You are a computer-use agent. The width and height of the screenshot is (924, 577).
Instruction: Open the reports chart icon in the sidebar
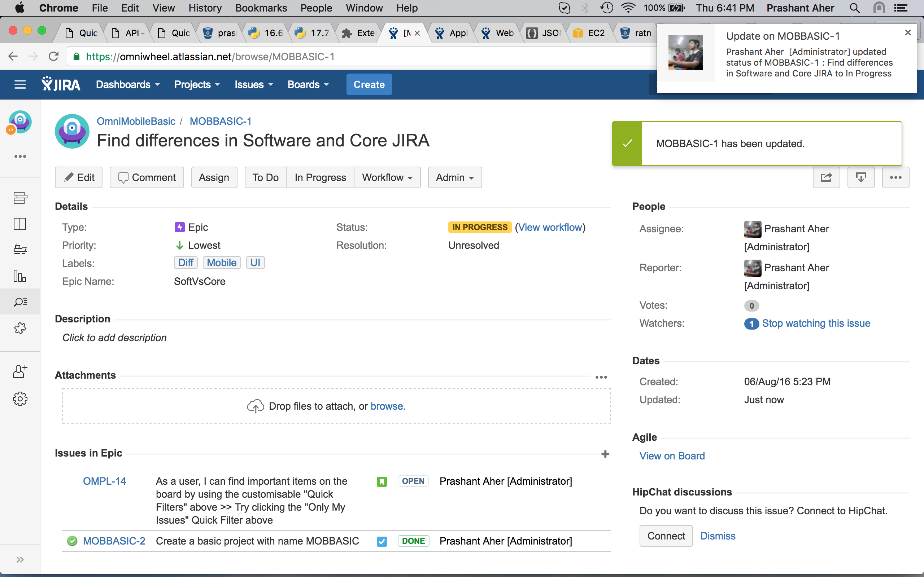[x=20, y=276]
